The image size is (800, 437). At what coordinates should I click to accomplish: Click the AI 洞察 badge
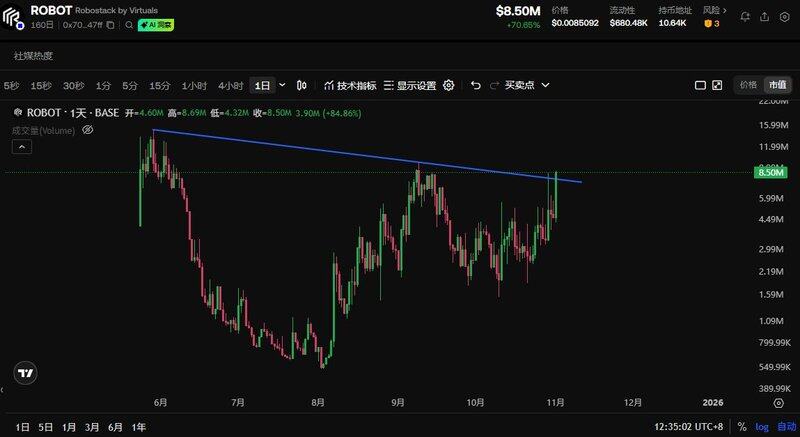(x=156, y=25)
